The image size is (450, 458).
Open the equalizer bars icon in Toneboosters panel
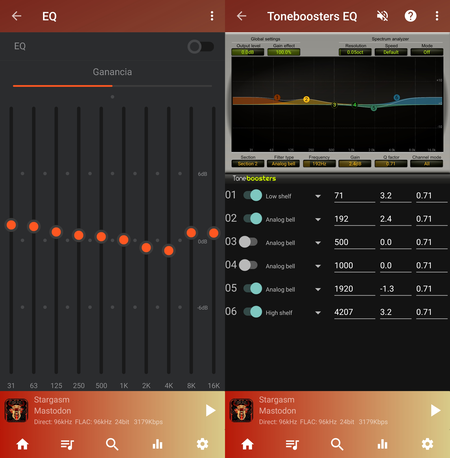coord(382,444)
